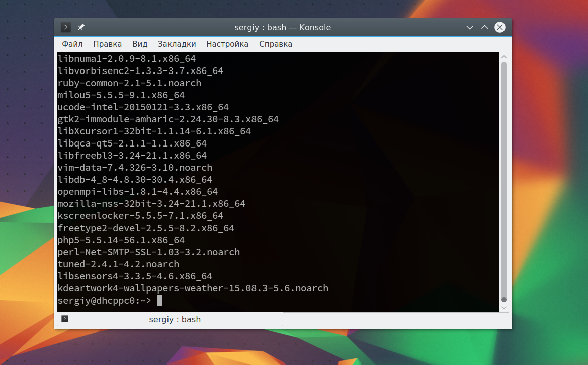Open the Файл menu
Screen dimensions: 588x365
72,44
